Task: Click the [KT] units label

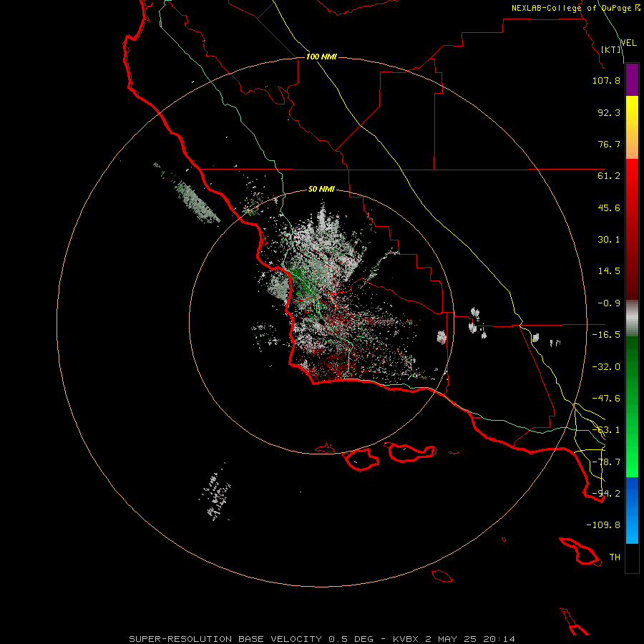Action: (x=611, y=49)
